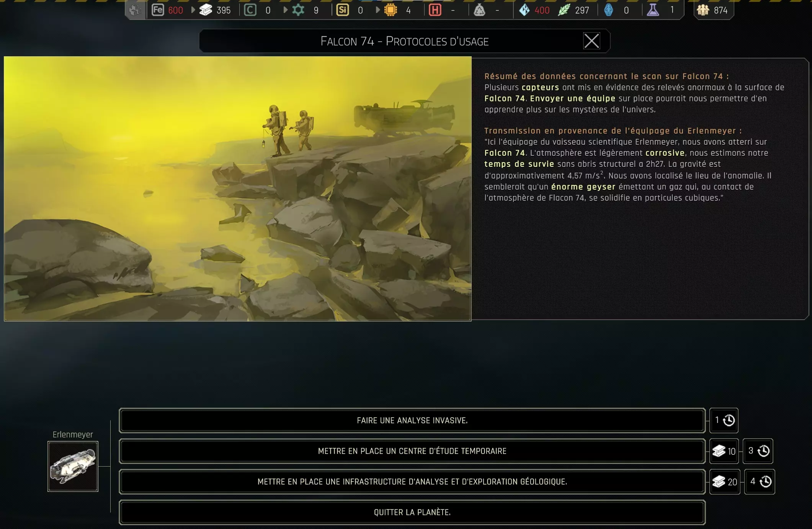Click the carbon C resource icon
Viewport: 812px width, 529px height.
tap(250, 10)
